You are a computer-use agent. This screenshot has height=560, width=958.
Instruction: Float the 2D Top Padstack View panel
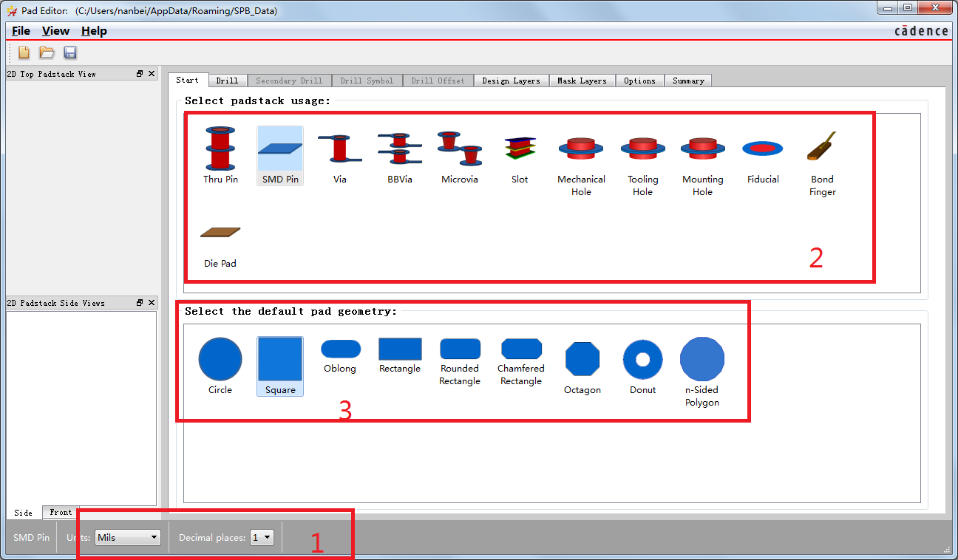140,74
